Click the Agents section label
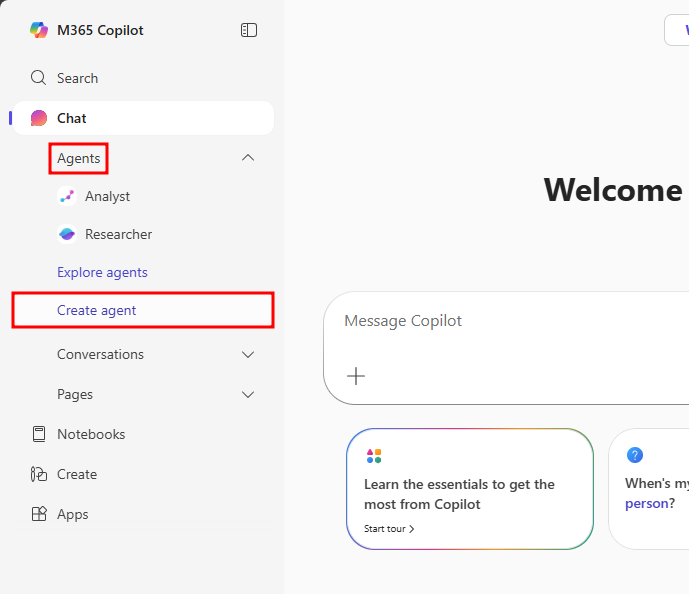Image resolution: width=689 pixels, height=594 pixels. (79, 158)
